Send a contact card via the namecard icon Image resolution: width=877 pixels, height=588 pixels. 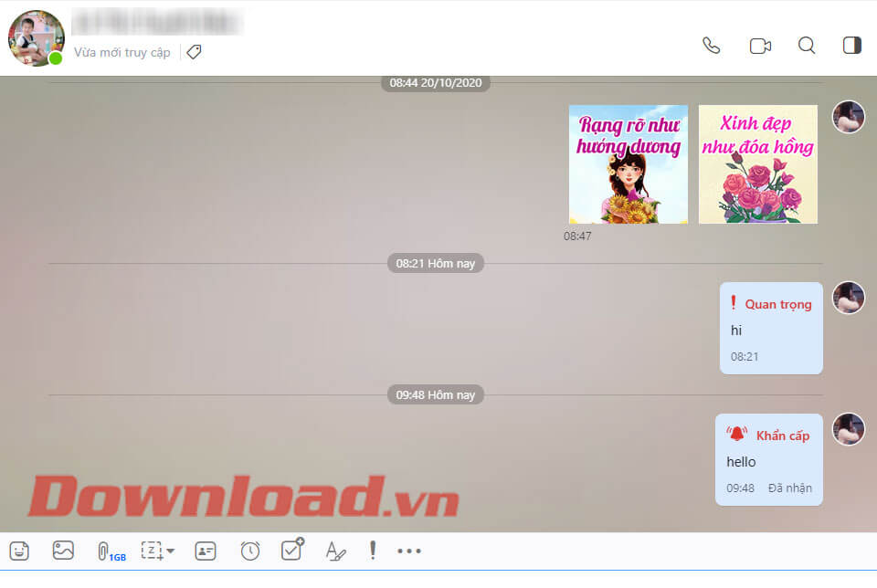(206, 551)
